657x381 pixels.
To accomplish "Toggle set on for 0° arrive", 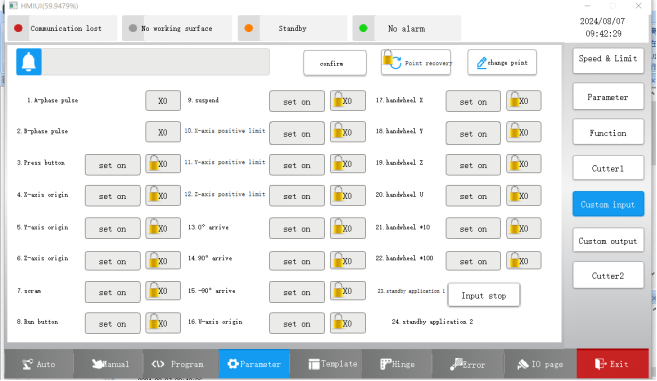I will [297, 228].
